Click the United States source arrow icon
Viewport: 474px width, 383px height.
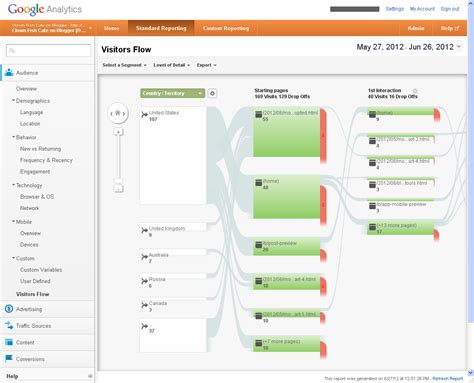tap(144, 115)
